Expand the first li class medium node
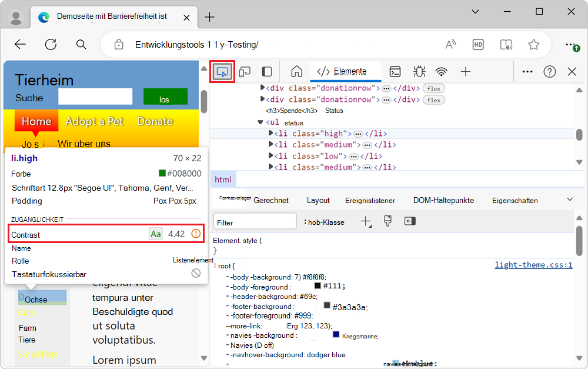 [270, 144]
